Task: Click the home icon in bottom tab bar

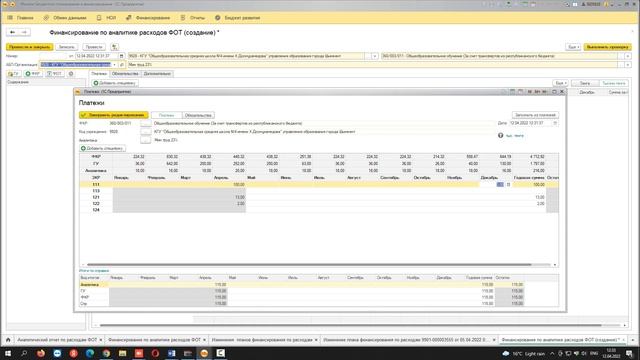Action: (8, 340)
